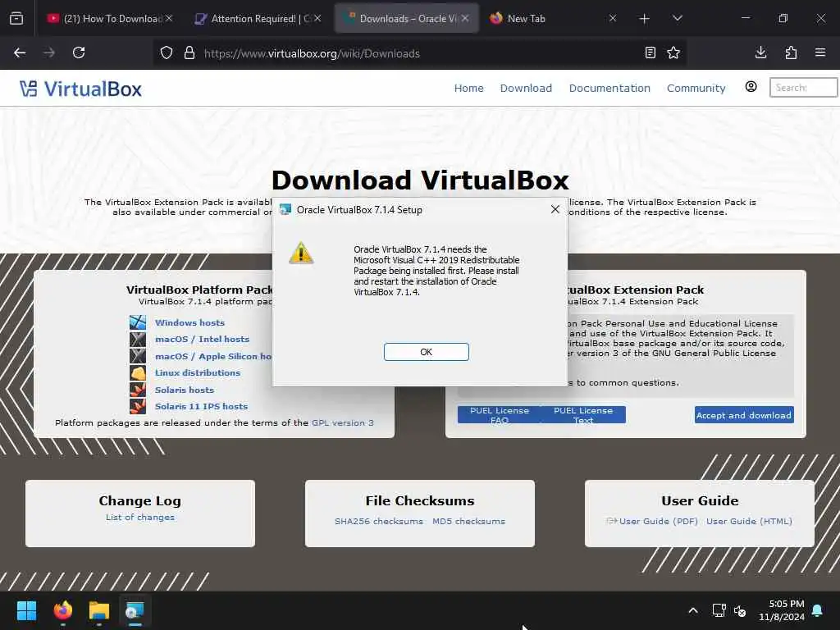Show hidden system tray icons chevron
This screenshot has height=630, width=840.
(x=692, y=610)
